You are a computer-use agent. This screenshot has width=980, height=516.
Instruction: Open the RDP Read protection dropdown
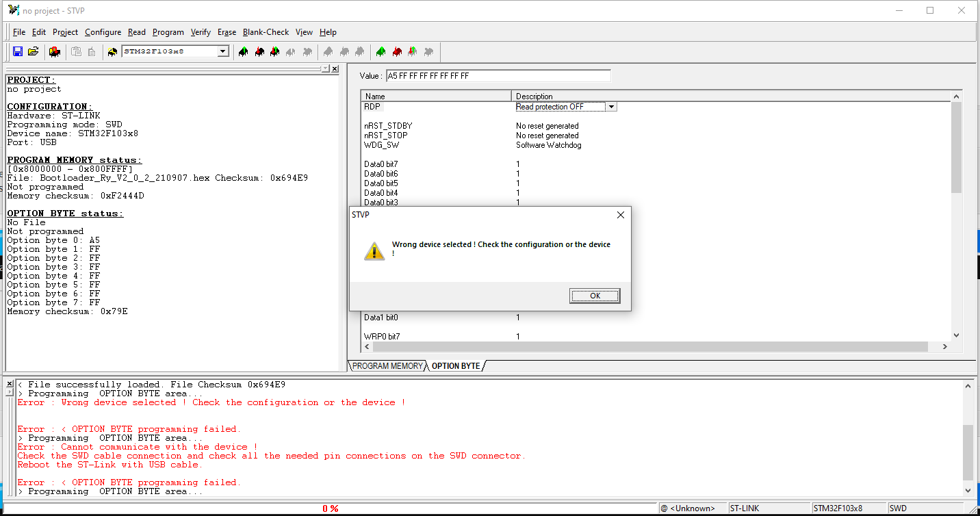click(x=611, y=107)
